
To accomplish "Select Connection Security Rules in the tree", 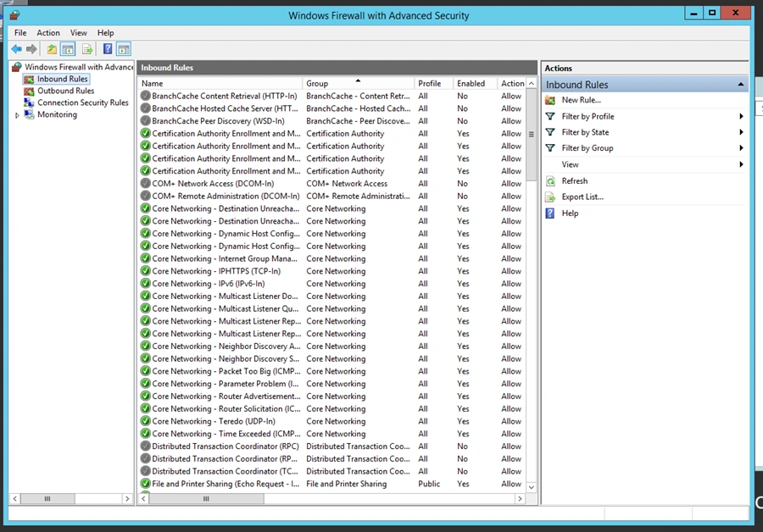I will point(83,103).
